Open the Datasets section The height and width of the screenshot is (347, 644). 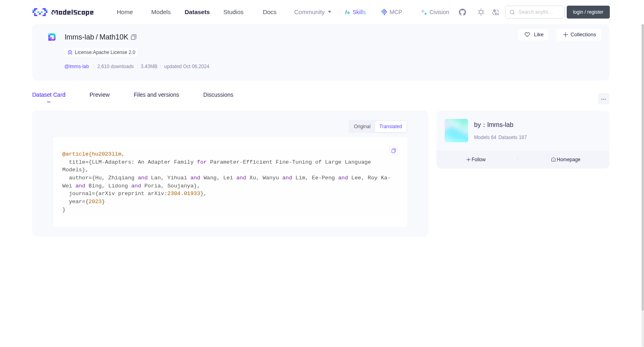(197, 12)
